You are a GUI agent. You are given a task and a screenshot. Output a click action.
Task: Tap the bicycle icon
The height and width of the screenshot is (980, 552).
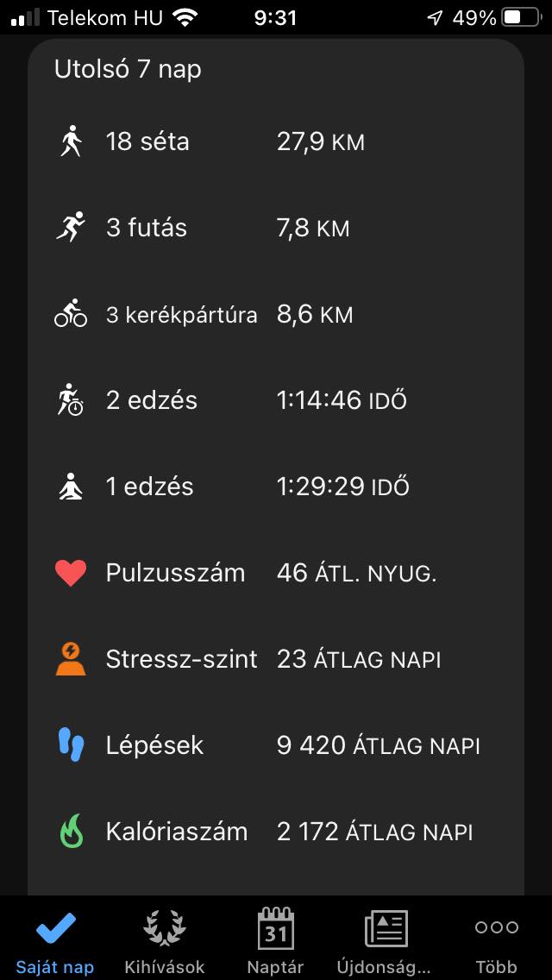click(71, 314)
